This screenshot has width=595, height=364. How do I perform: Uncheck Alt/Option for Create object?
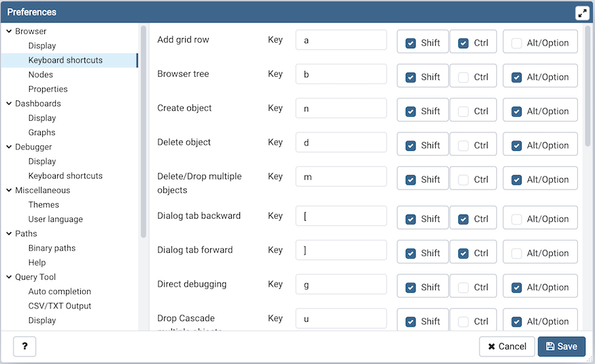pyautogui.click(x=516, y=111)
